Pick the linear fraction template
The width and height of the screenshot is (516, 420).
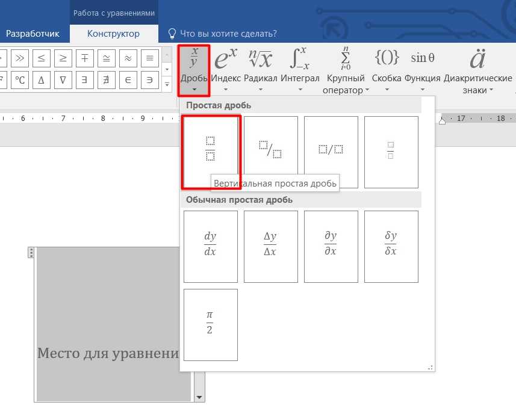point(331,152)
